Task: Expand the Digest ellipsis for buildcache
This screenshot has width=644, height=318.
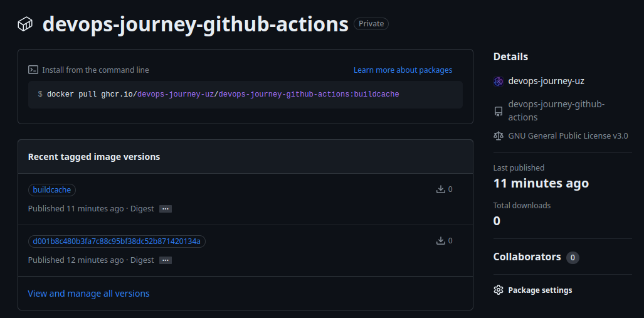Action: (166, 209)
